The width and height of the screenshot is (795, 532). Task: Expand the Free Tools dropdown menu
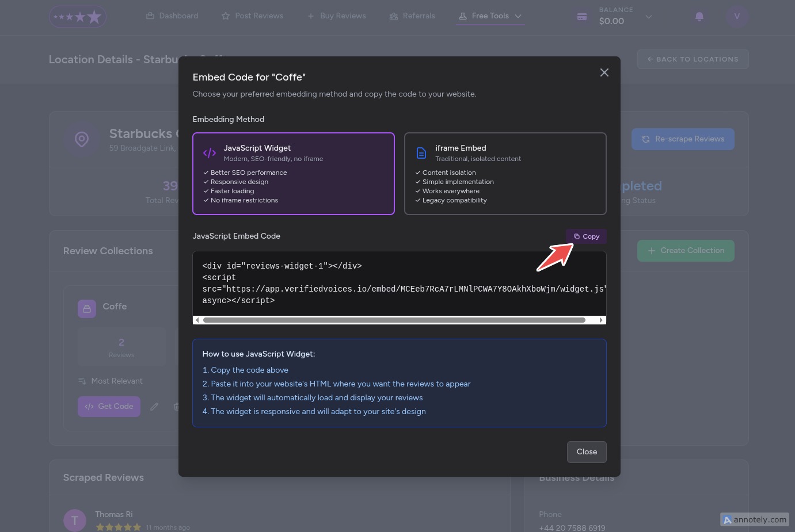click(490, 16)
